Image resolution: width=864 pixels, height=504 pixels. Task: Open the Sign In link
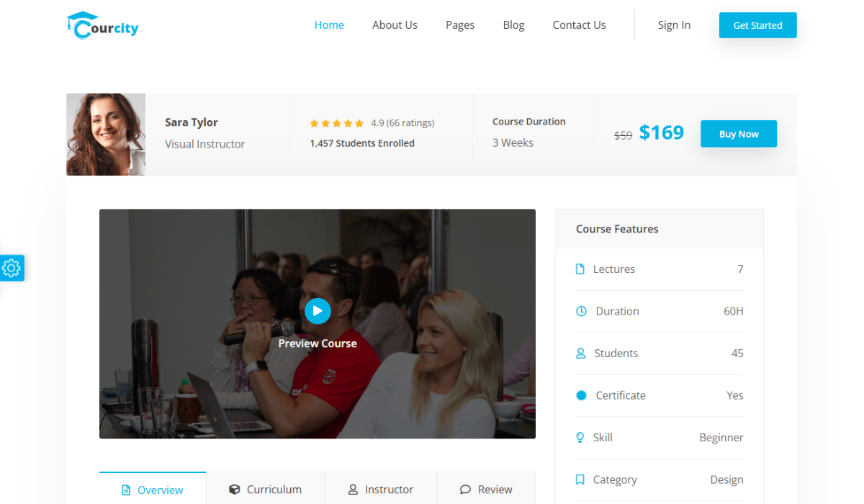point(674,25)
